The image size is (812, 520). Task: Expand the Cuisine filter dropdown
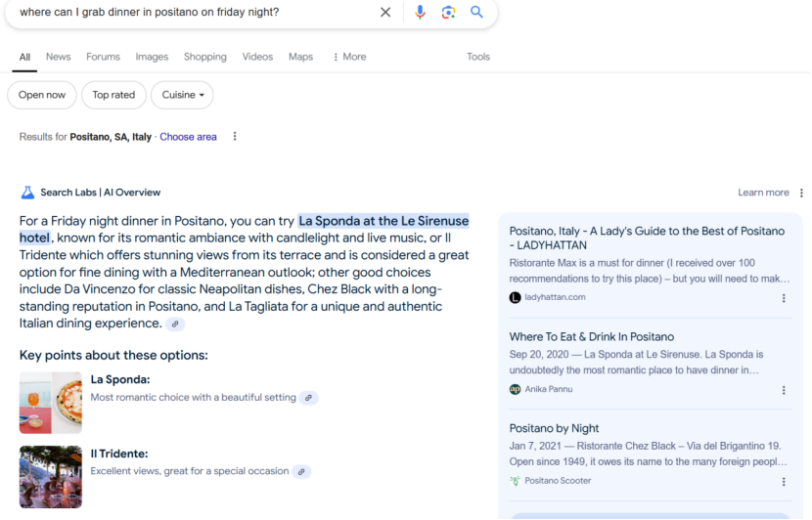183,95
